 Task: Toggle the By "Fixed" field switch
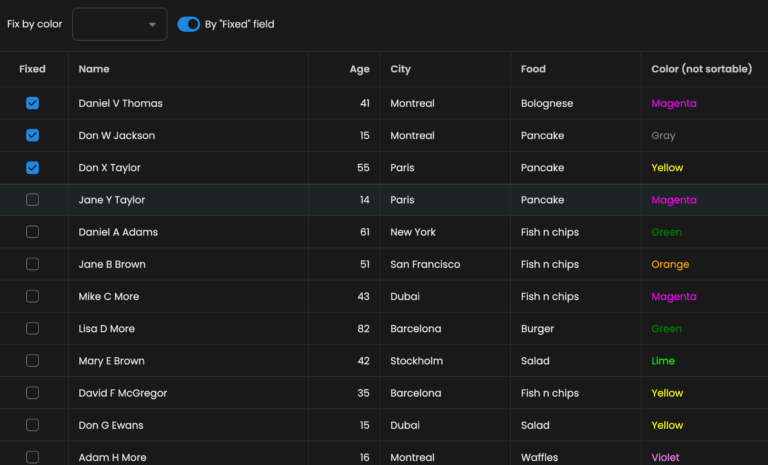(x=188, y=24)
